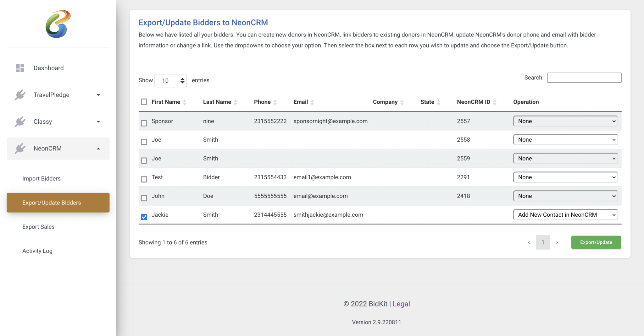The height and width of the screenshot is (336, 644).
Task: Click the Search input field
Action: (584, 78)
